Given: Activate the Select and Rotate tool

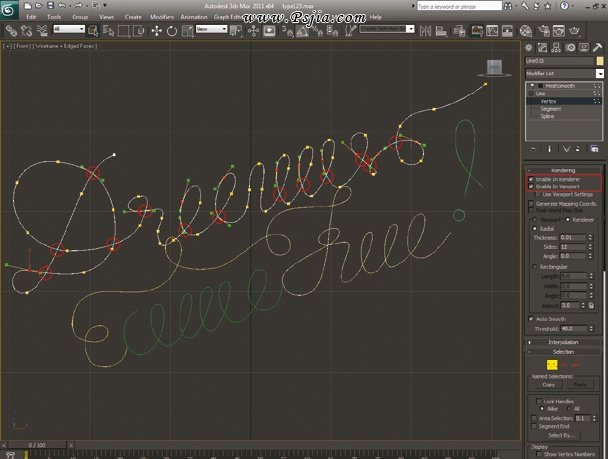Looking at the screenshot, I should coord(172,31).
